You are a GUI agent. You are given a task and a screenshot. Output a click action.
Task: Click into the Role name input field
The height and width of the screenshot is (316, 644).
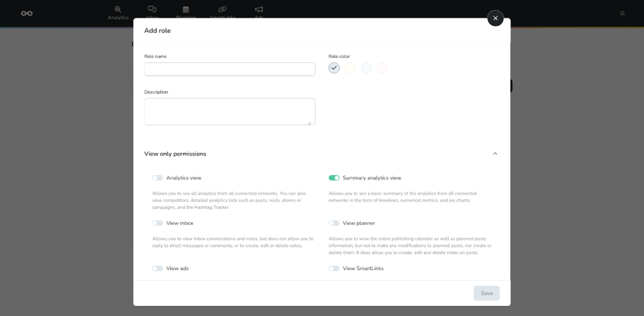click(230, 69)
